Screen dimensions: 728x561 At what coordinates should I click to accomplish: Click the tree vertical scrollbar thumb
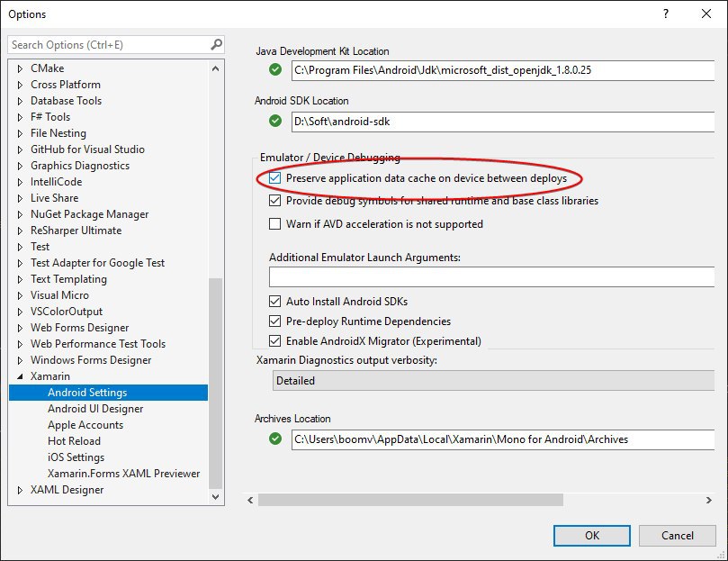tap(215, 383)
